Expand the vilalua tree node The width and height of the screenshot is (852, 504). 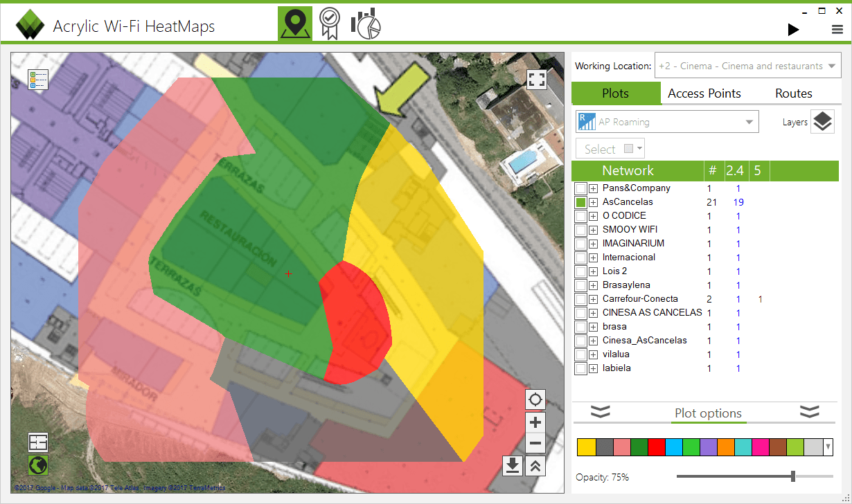click(594, 354)
